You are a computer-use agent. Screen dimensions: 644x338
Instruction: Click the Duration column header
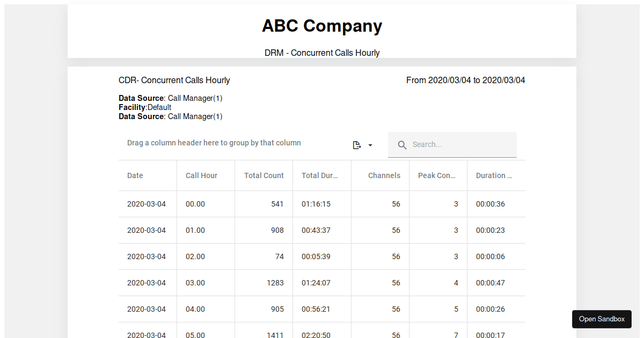click(x=494, y=175)
